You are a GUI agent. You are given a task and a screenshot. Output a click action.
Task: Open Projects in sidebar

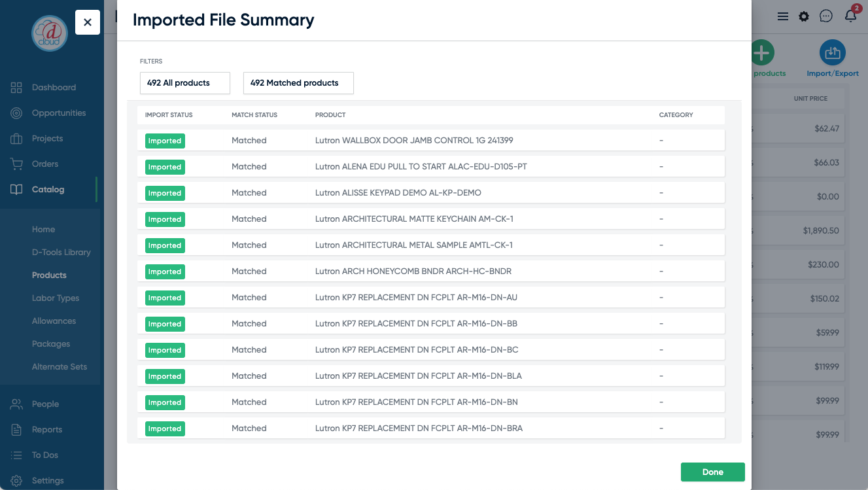coord(47,139)
